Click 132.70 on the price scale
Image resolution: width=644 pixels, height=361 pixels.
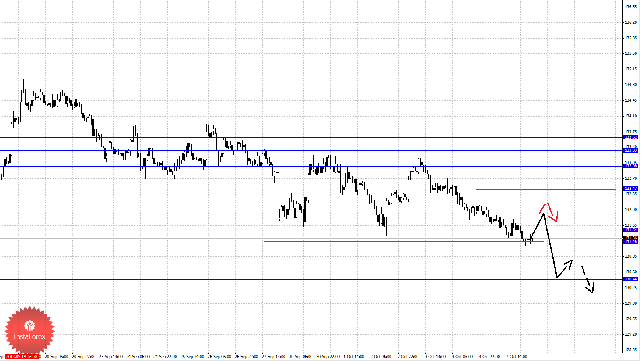click(631, 178)
